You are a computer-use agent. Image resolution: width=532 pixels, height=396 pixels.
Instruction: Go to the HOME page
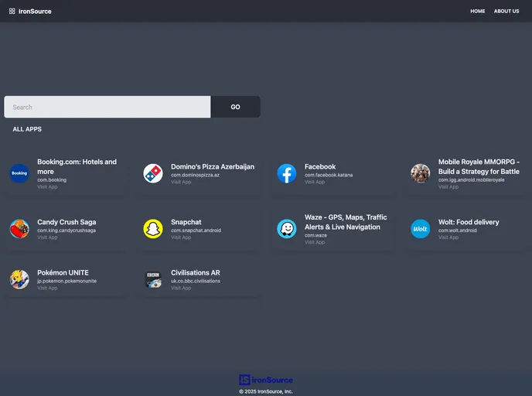click(x=477, y=11)
